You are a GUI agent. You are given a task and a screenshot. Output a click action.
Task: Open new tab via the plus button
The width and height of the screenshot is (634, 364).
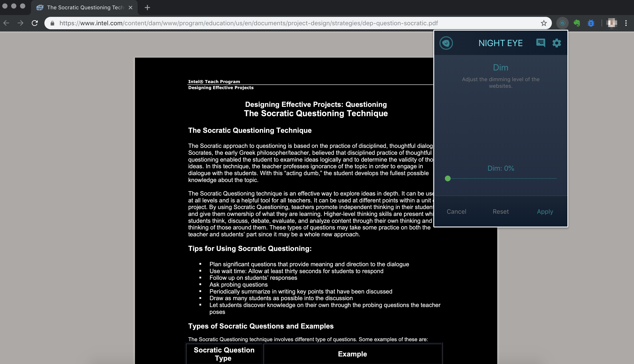click(147, 7)
